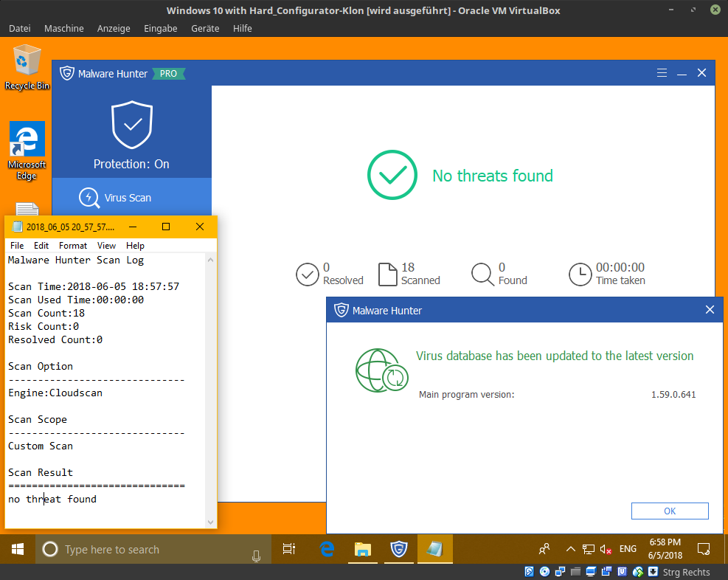Open Notepad Edit menu

click(41, 245)
